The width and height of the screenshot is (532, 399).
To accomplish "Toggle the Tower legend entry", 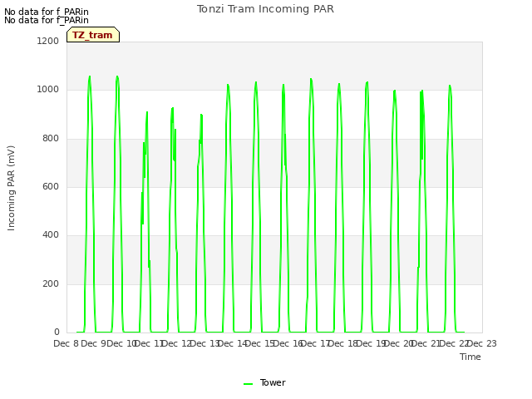I will pos(264,382).
